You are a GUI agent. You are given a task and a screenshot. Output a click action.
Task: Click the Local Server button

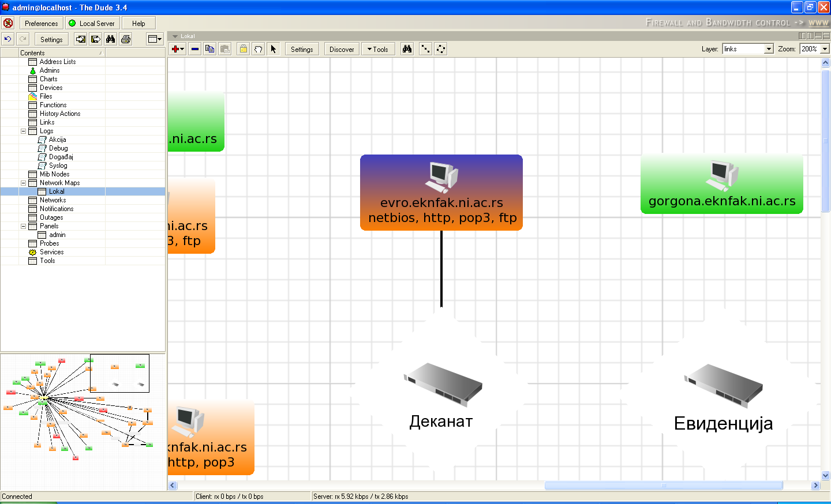(x=92, y=23)
